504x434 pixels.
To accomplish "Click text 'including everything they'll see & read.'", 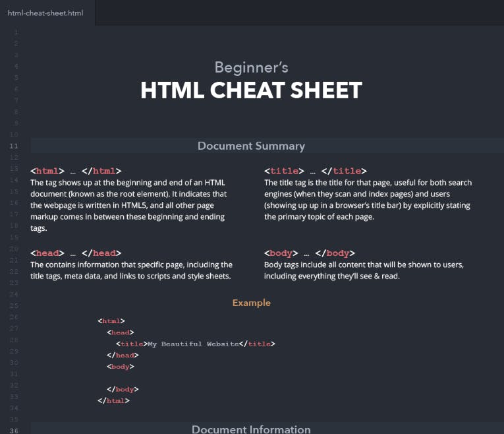I will click(331, 276).
